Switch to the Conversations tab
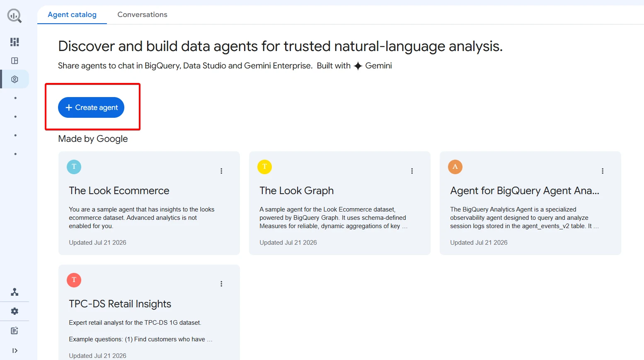This screenshot has height=360, width=644. pyautogui.click(x=143, y=15)
